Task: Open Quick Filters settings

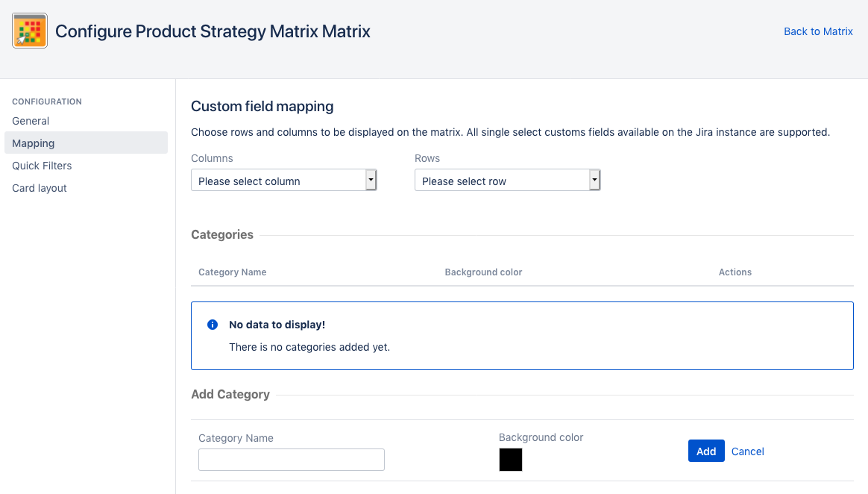Action: pos(42,166)
